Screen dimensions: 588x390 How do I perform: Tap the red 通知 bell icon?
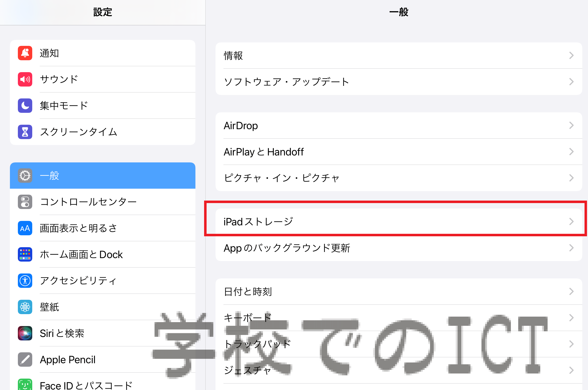25,53
